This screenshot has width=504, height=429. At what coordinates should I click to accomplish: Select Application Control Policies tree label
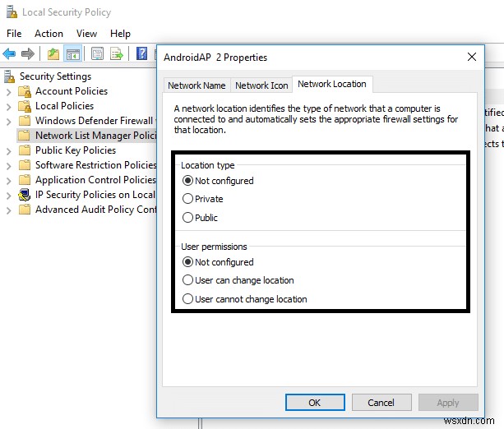coord(96,180)
